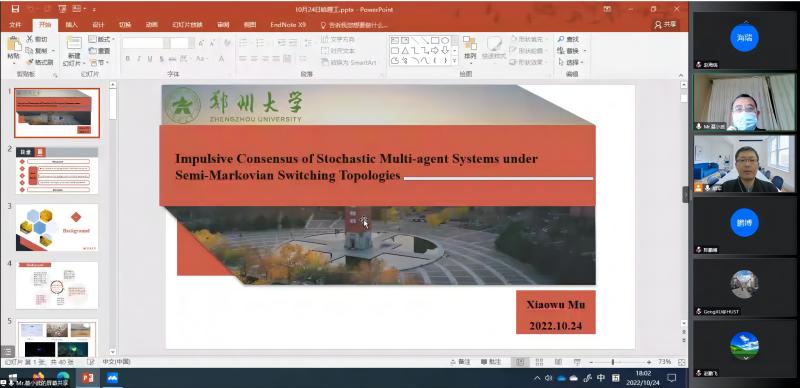The width and height of the screenshot is (800, 388).
Task: Open the Arrange (排列) tool
Action: pyautogui.click(x=469, y=47)
